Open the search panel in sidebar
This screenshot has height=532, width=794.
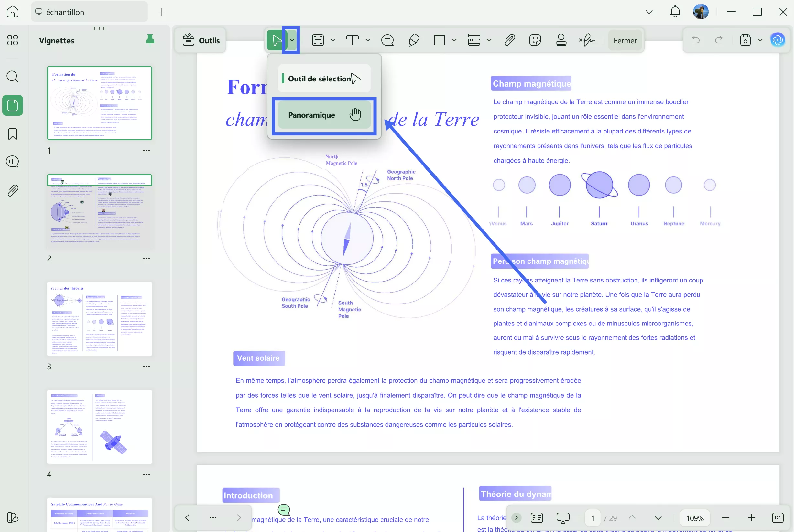tap(13, 77)
